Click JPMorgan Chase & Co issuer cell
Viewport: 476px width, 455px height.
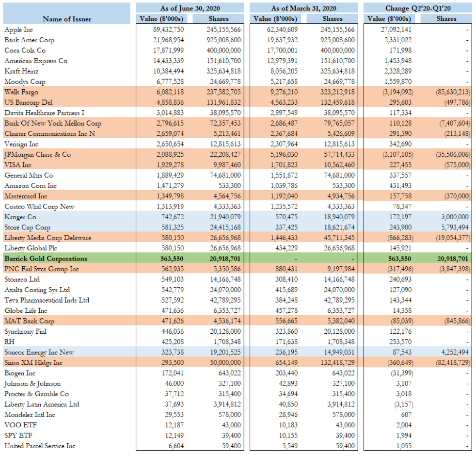[x=37, y=155]
